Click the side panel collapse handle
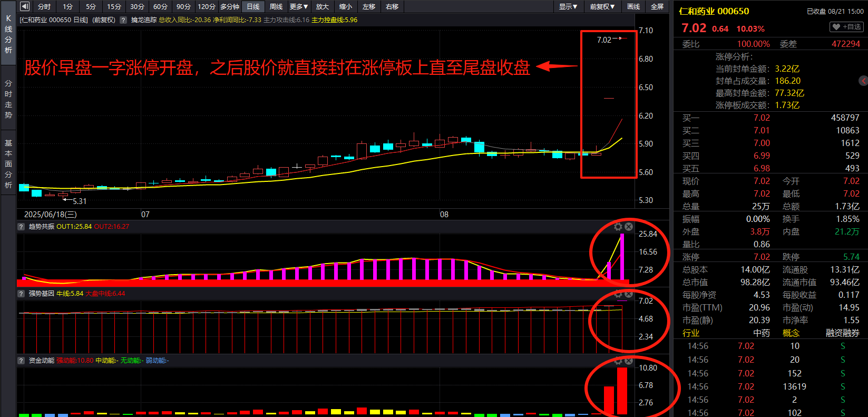 point(863,81)
